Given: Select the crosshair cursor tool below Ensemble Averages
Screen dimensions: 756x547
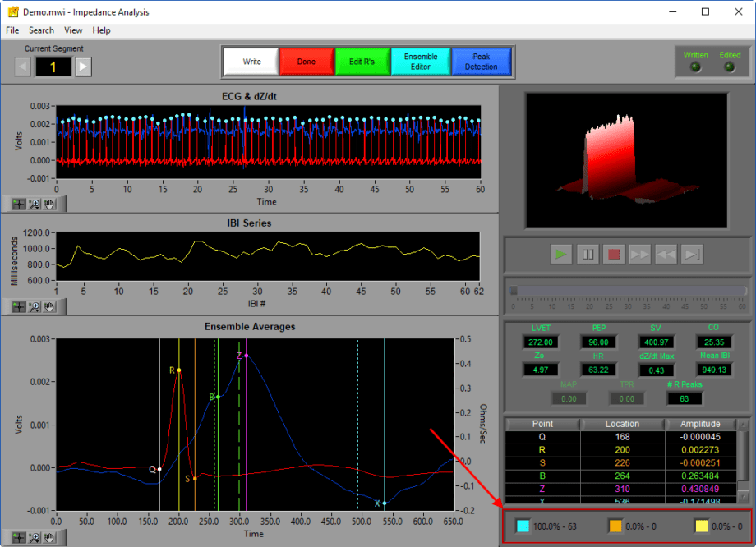Looking at the screenshot, I should 19,538.
